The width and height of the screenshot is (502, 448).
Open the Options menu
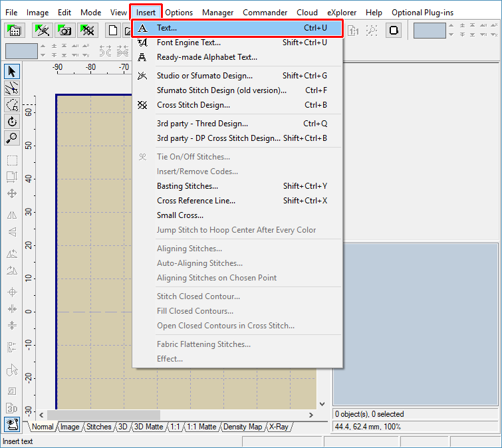pyautogui.click(x=179, y=12)
